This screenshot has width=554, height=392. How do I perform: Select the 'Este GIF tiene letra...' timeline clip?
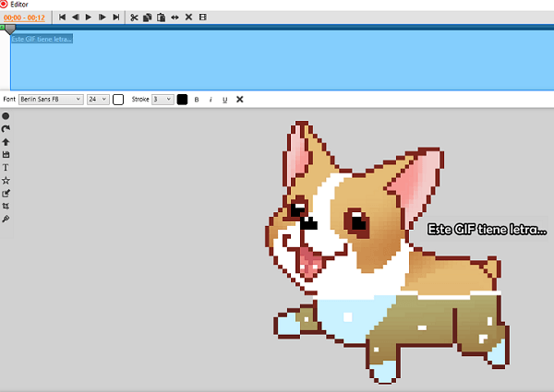click(x=42, y=39)
